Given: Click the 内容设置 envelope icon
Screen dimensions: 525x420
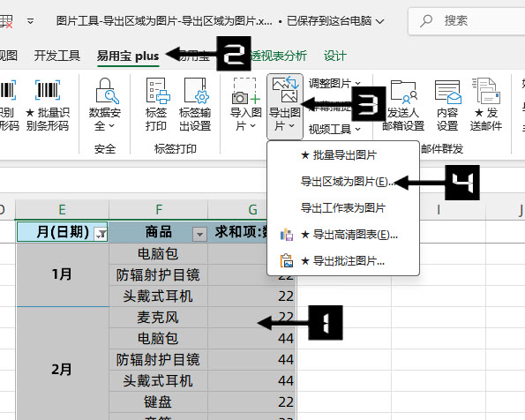Looking at the screenshot, I should [447, 92].
